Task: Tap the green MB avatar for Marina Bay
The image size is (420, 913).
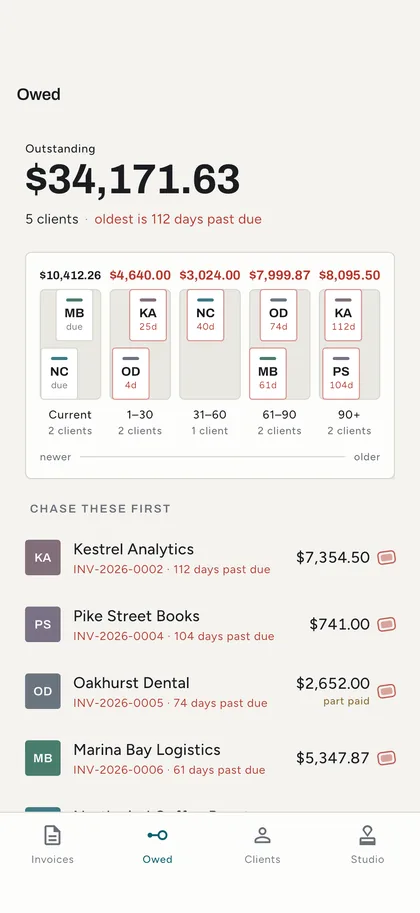Action: 43,758
